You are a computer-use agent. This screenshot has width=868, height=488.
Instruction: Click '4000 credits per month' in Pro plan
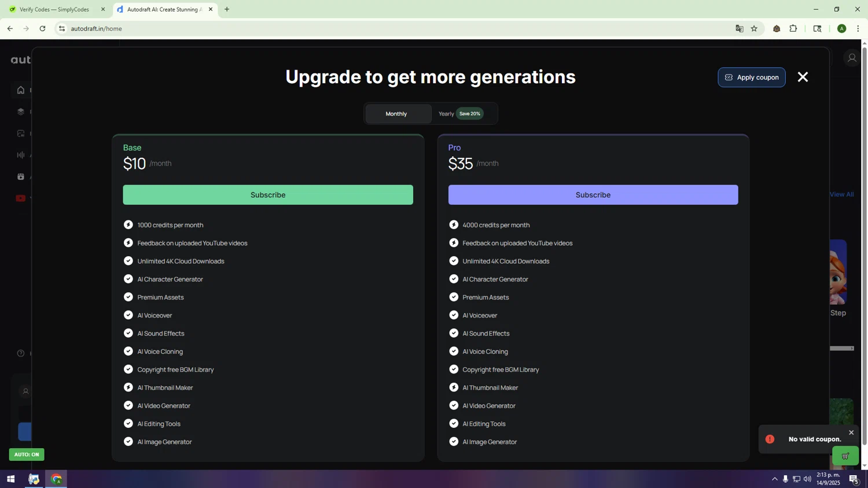[x=496, y=225]
